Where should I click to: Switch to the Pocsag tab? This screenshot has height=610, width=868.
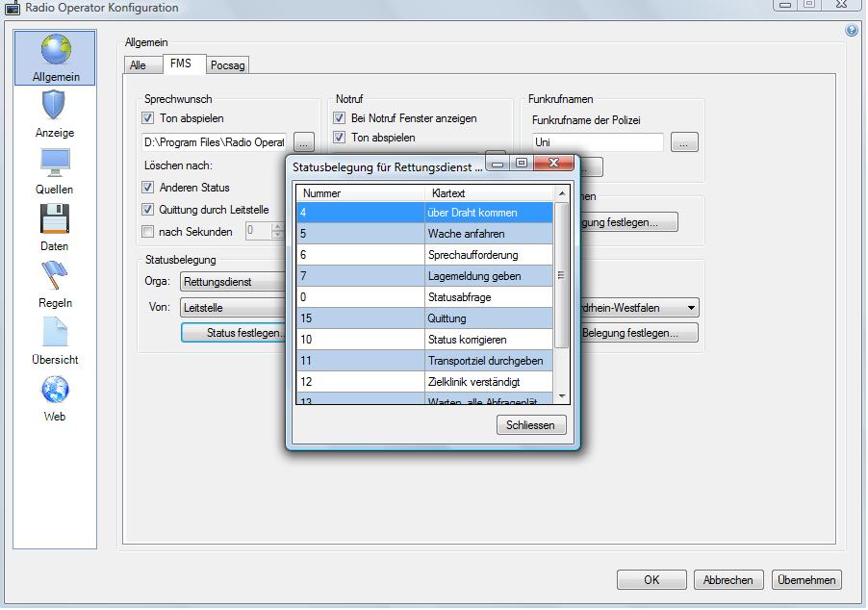coord(228,65)
